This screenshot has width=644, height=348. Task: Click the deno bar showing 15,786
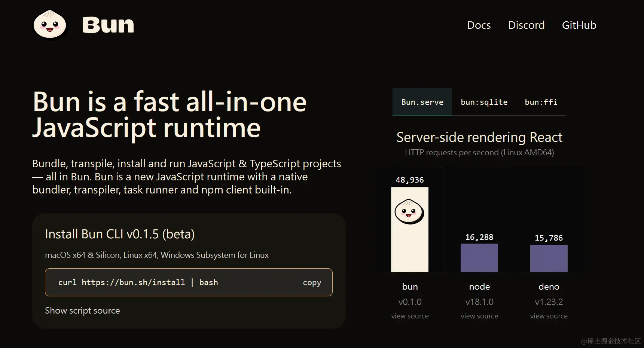point(549,258)
